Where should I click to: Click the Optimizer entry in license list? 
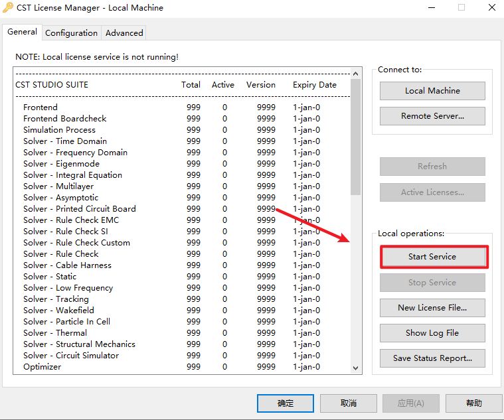coord(42,367)
